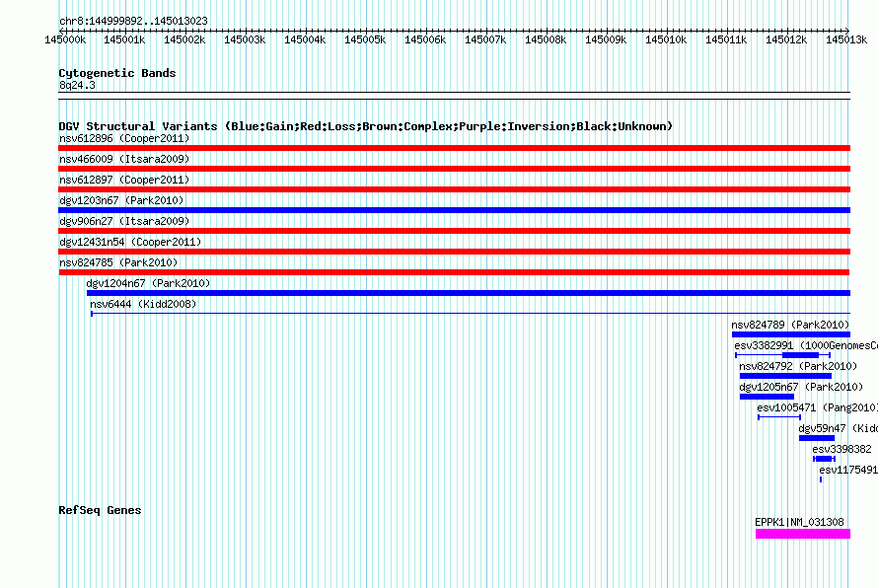Viewport: 878px width, 588px height.
Task: Click the Cytogenetic Bands track heading
Action: pyautogui.click(x=117, y=73)
